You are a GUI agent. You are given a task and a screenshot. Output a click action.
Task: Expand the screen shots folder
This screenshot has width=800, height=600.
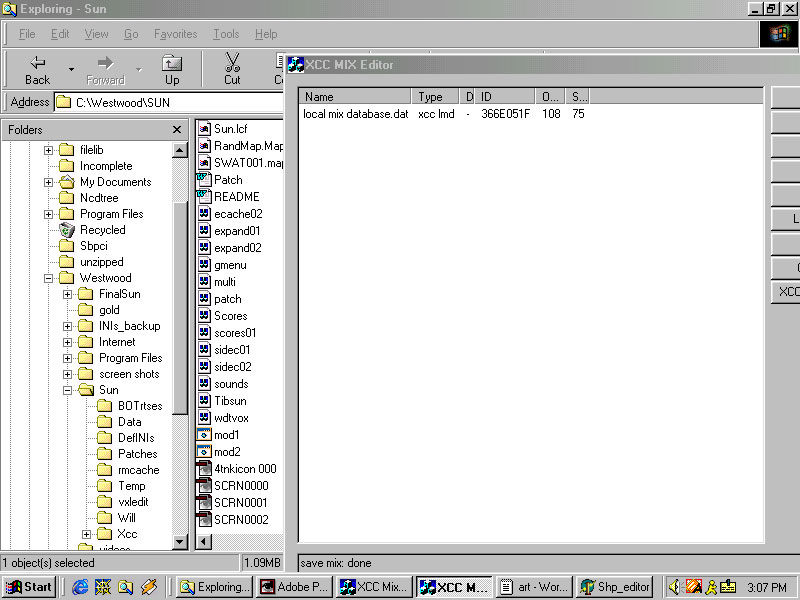(67, 374)
